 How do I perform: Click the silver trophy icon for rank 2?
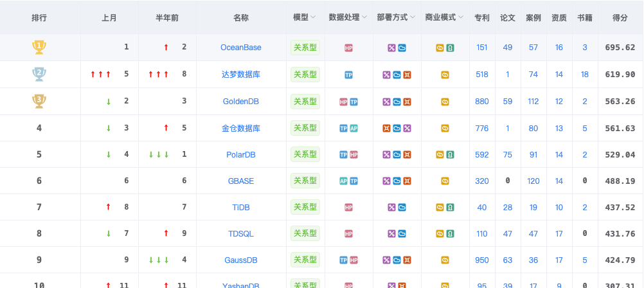click(x=39, y=74)
